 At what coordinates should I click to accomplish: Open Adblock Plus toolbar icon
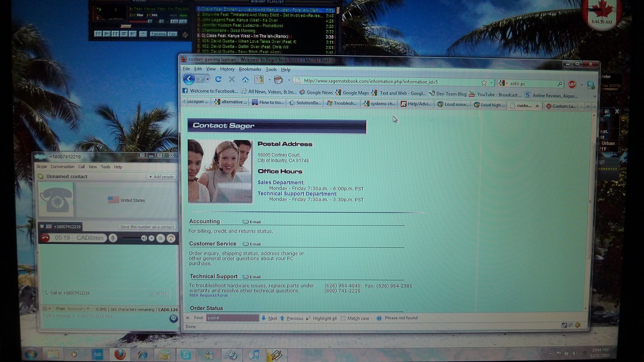[x=572, y=84]
